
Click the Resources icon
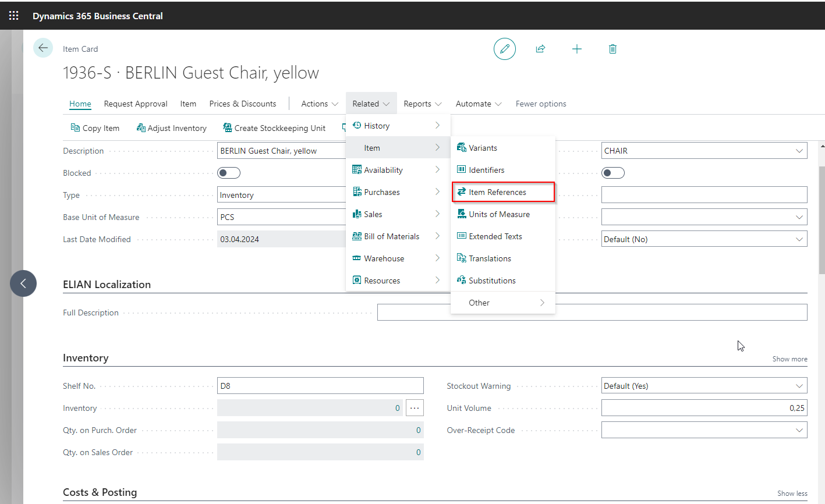[357, 280]
